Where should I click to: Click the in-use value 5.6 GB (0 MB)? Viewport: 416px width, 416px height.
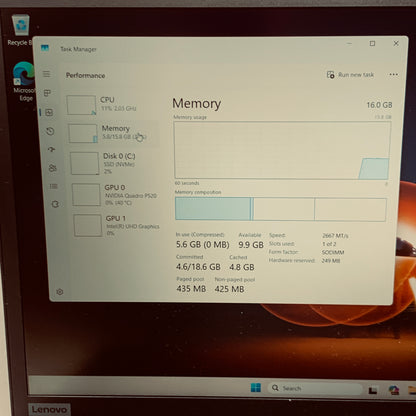pyautogui.click(x=203, y=245)
